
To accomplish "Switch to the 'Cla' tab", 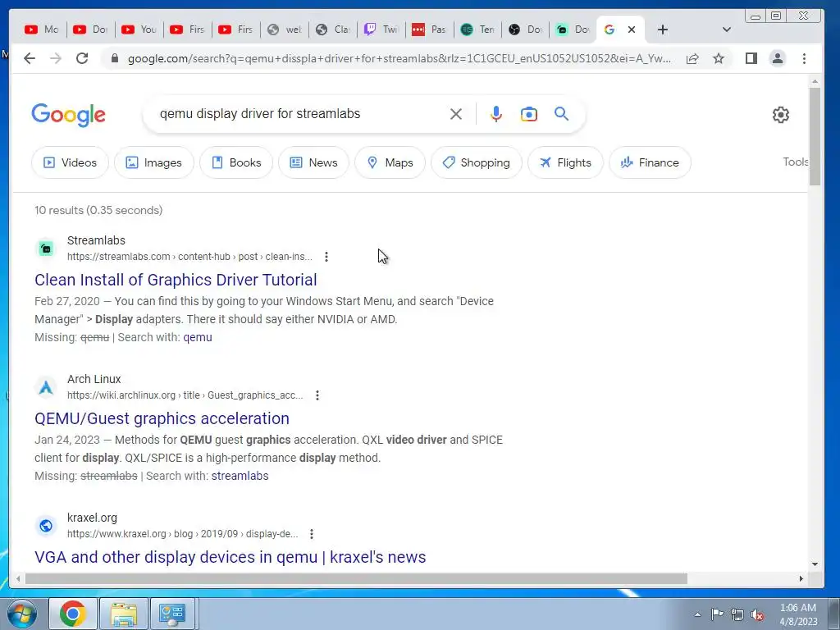I will 333,30.
